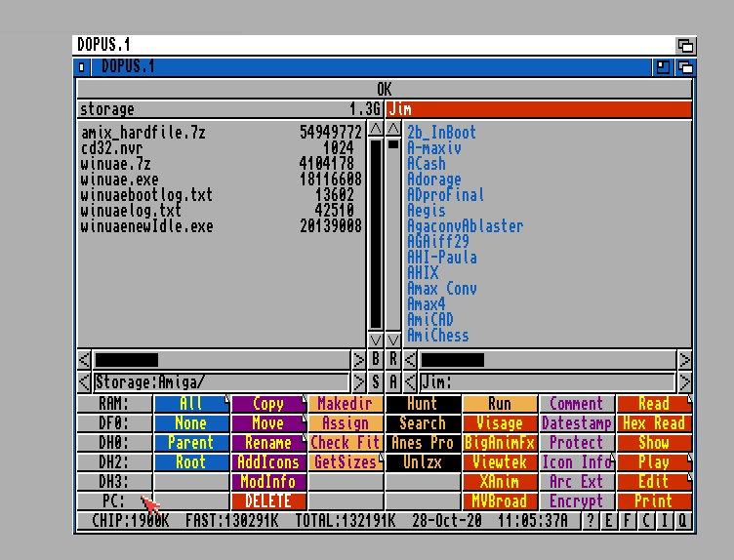The width and height of the screenshot is (734, 560).
Task: Click the S button between path fields
Action: 376,381
